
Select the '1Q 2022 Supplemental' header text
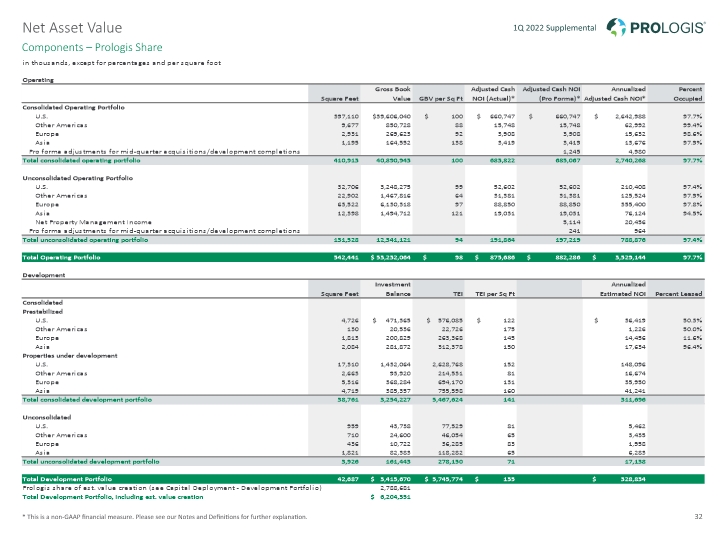coord(555,28)
